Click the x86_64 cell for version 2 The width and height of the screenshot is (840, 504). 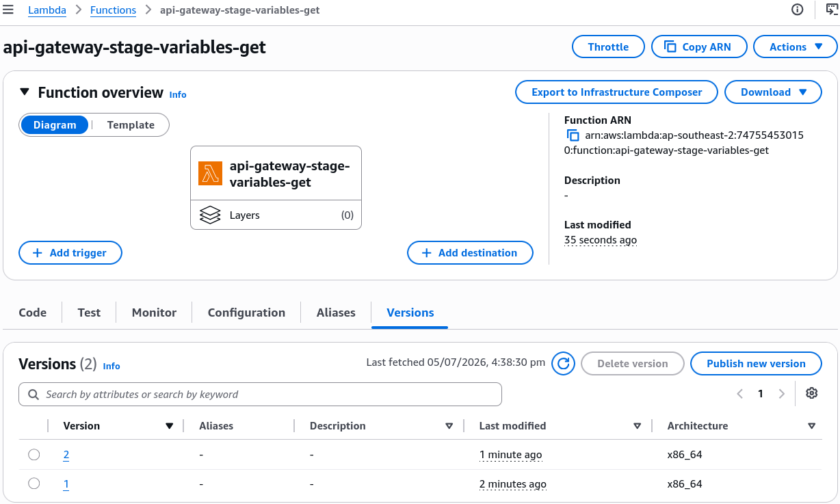click(685, 455)
